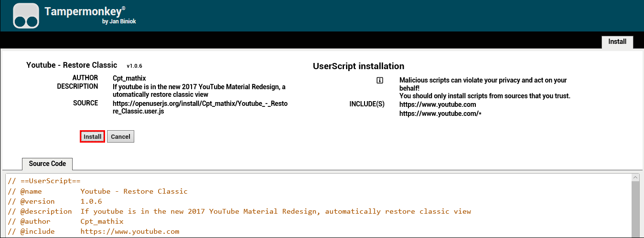Click the 'only install scripts from sources that you trust' line
644x238 pixels.
click(485, 96)
